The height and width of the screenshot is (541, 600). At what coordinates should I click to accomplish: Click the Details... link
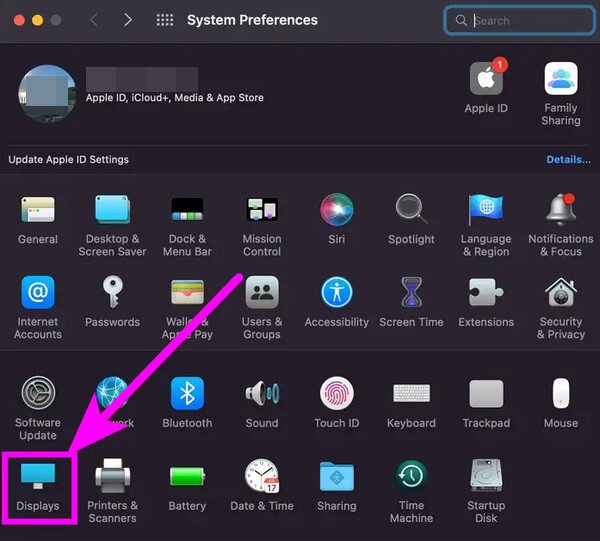(x=568, y=160)
